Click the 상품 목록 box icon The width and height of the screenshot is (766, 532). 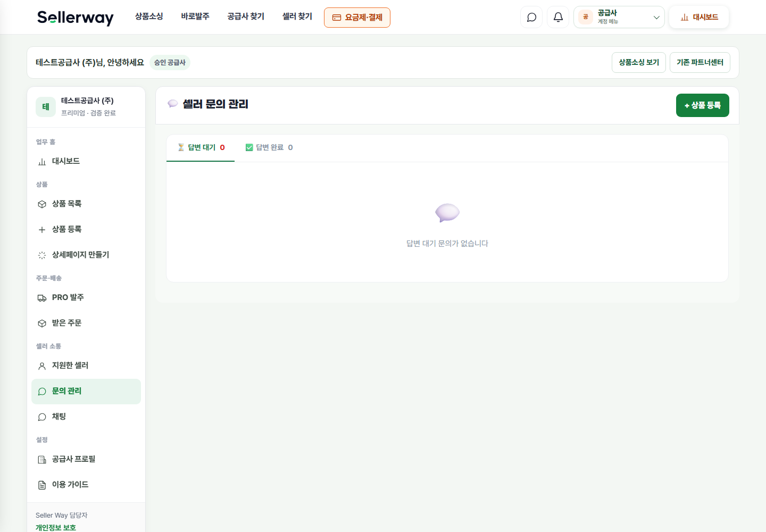tap(42, 204)
